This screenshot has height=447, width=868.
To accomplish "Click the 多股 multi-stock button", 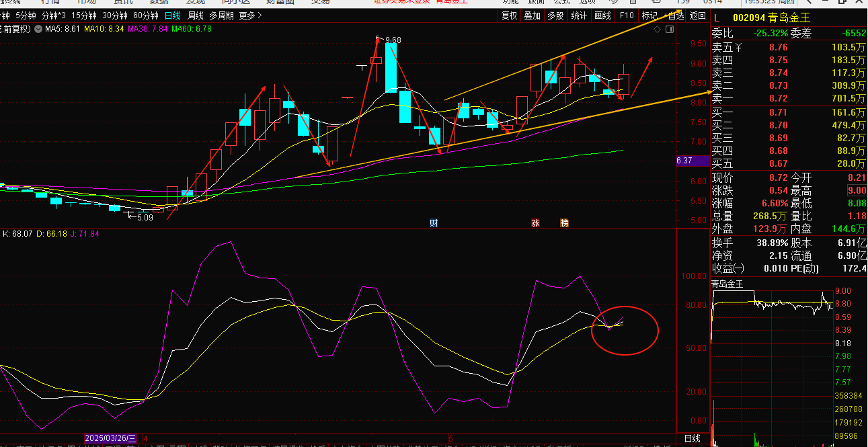I will coord(555,15).
